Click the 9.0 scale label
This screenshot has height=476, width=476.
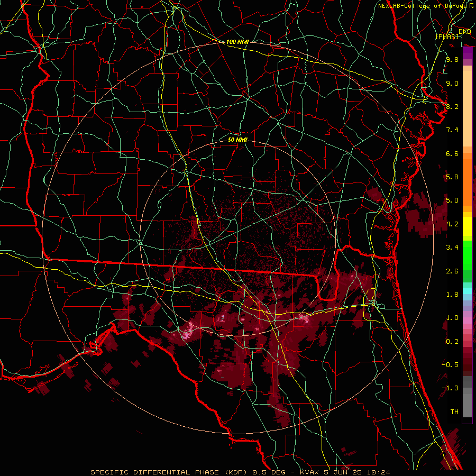(452, 83)
